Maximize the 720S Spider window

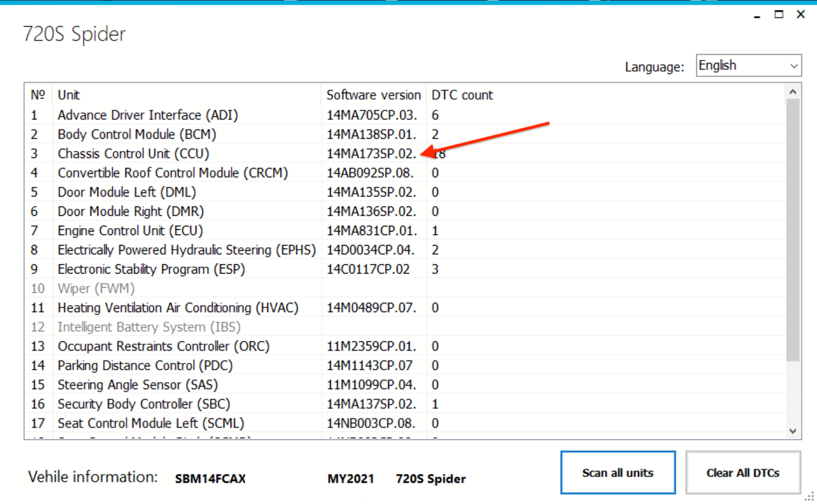(779, 15)
